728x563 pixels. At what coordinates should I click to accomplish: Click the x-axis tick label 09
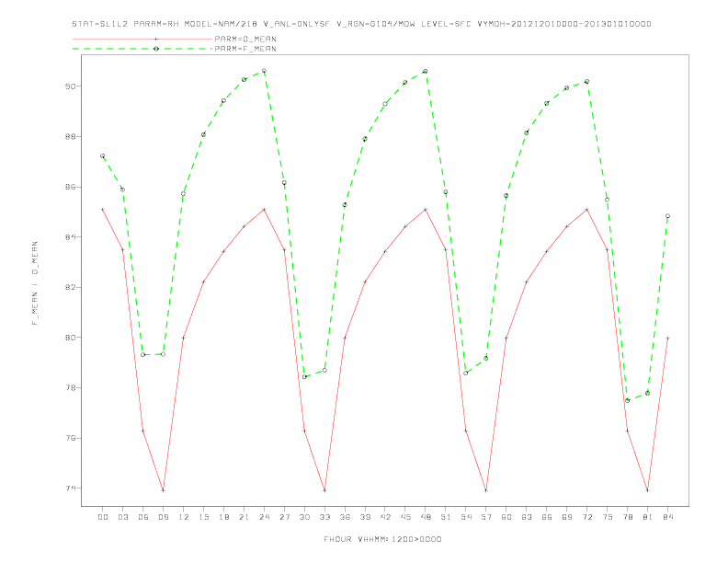163,517
